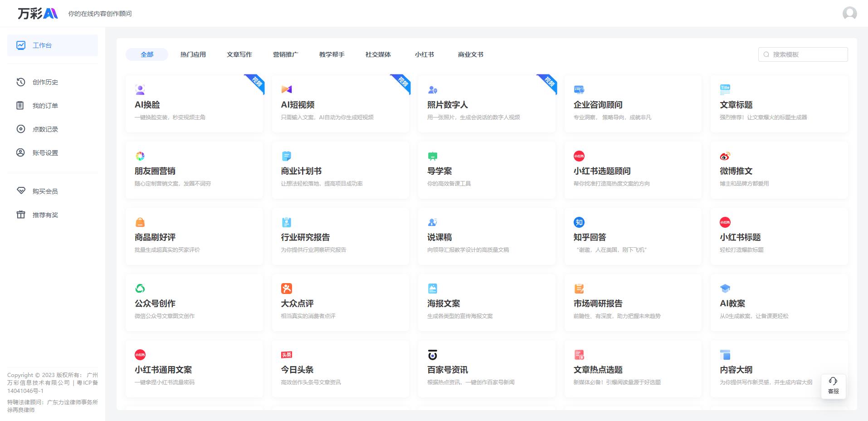Open 推荐有奖 referral rewards link

click(x=45, y=215)
